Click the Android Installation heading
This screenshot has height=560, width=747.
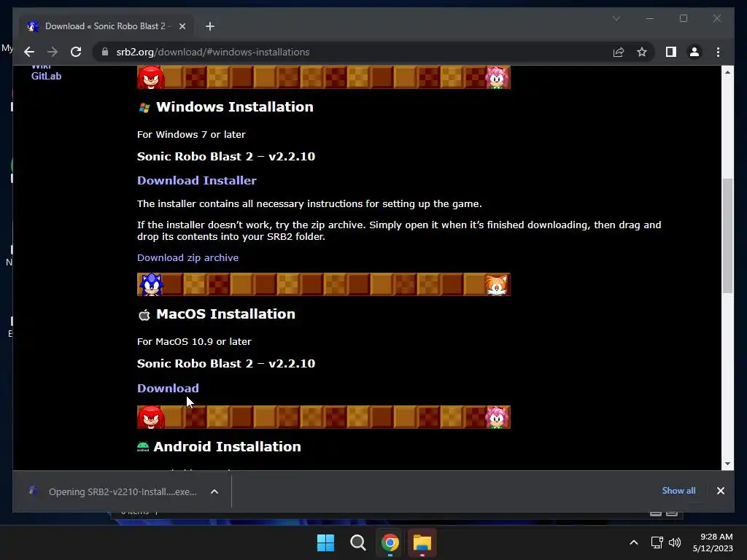[x=228, y=447]
